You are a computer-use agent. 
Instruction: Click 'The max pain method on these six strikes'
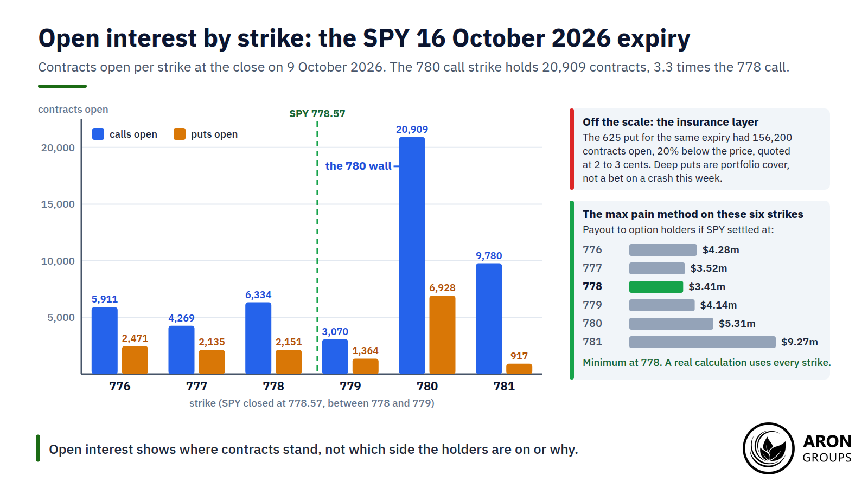[693, 214]
